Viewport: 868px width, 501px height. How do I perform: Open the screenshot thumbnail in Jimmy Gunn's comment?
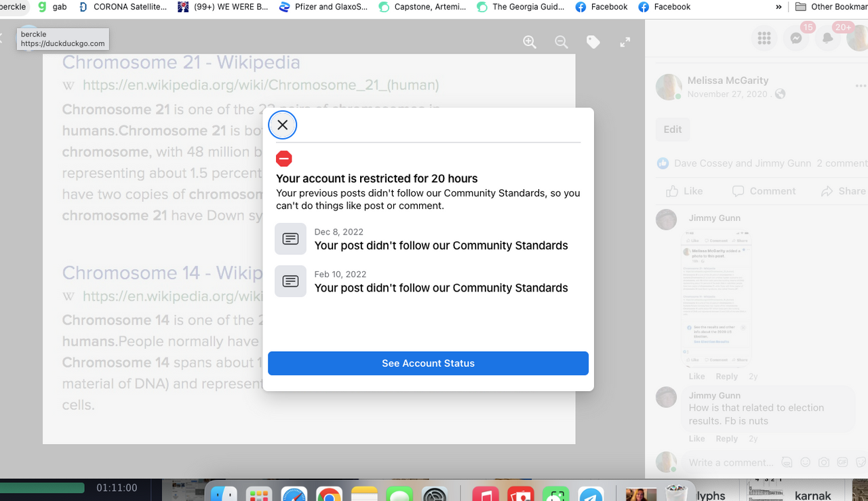[x=717, y=298]
